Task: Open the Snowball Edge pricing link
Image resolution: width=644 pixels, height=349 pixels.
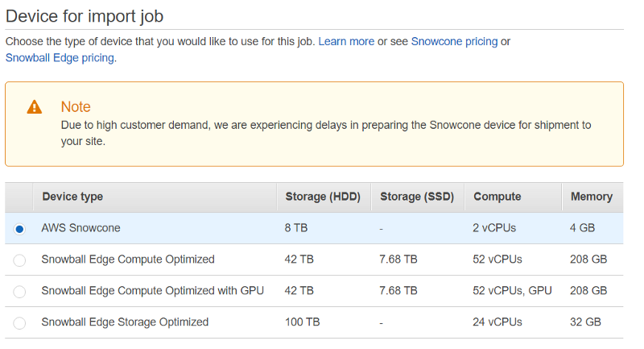Action: click(x=60, y=58)
